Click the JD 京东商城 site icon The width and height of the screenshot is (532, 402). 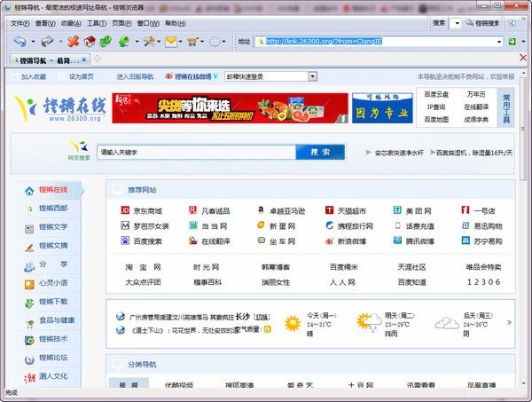(x=125, y=211)
